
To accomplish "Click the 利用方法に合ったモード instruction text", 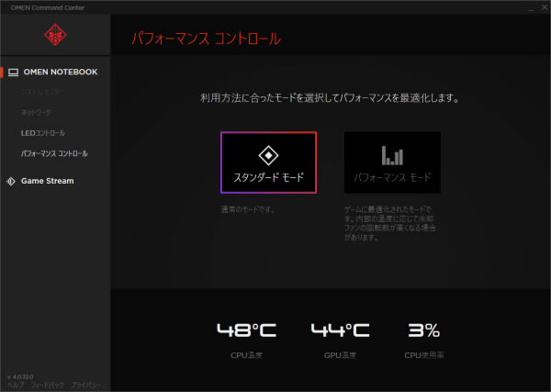I will point(330,97).
